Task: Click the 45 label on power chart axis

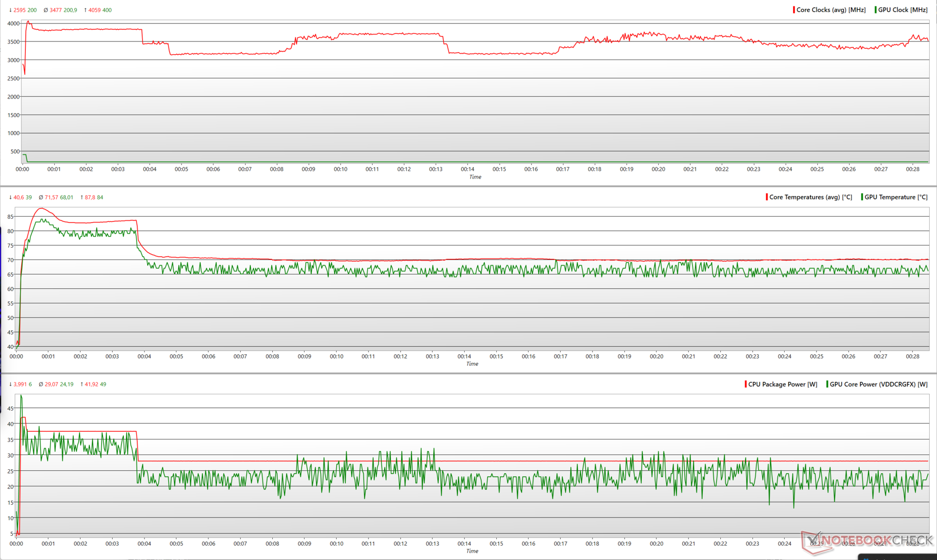Action: click(x=11, y=409)
